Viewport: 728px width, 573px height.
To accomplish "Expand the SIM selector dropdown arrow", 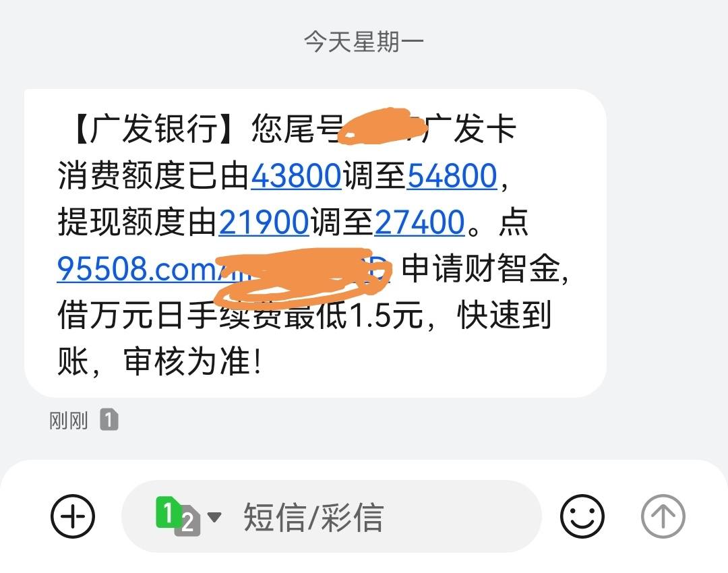I will point(214,516).
